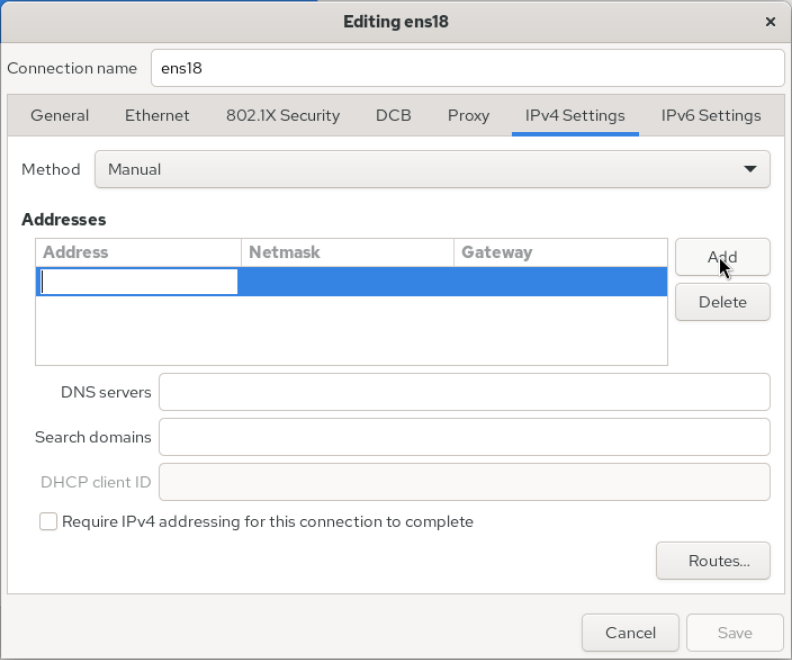Click the Save button
Image resolution: width=792 pixels, height=660 pixels.
[x=734, y=633]
